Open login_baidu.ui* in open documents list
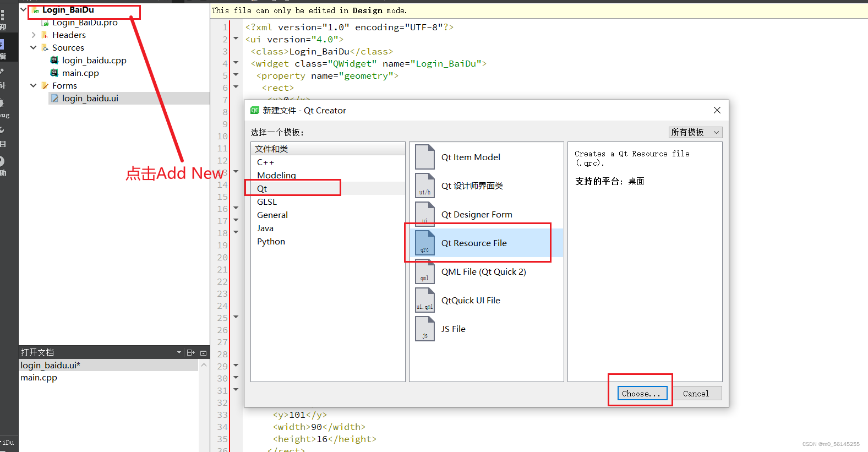This screenshot has width=868, height=452. pyautogui.click(x=108, y=365)
